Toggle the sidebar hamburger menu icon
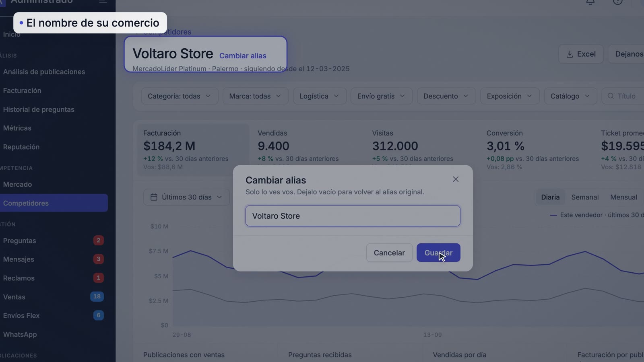 (x=103, y=2)
